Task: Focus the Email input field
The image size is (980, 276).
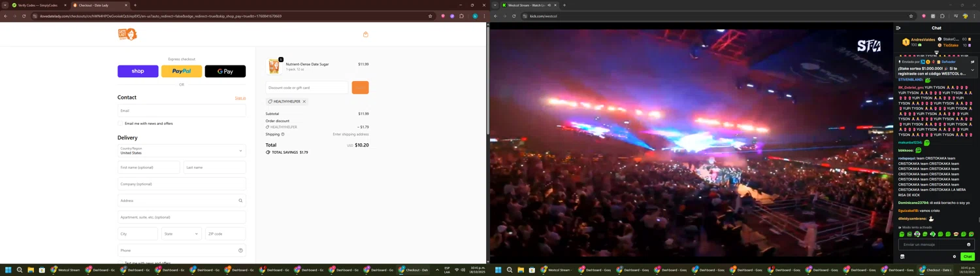Action: (x=182, y=111)
